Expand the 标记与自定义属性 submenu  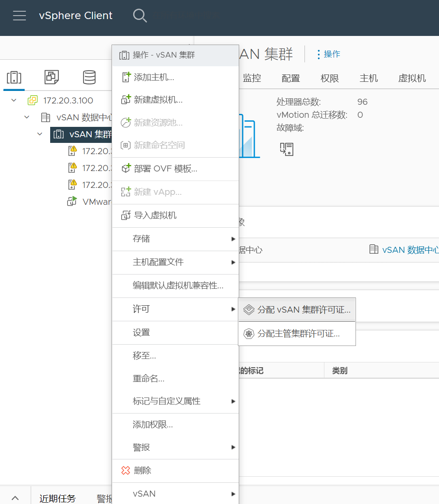(x=175, y=401)
